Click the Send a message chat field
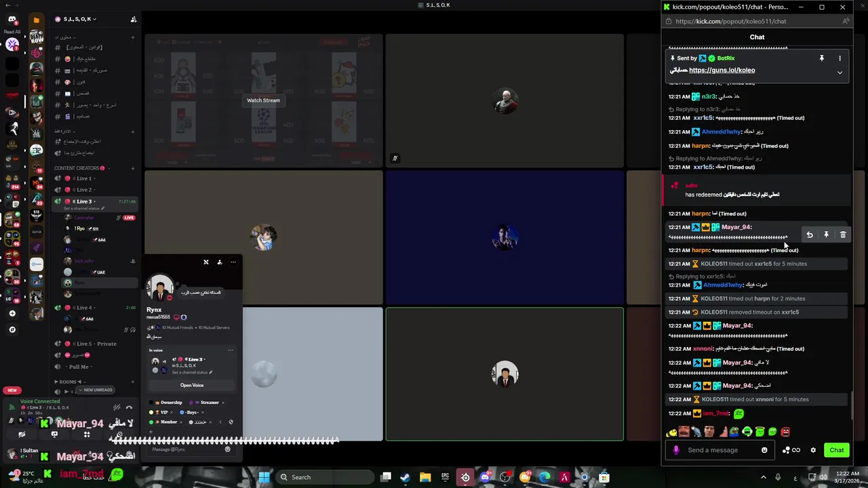The image size is (868, 488). point(722,450)
